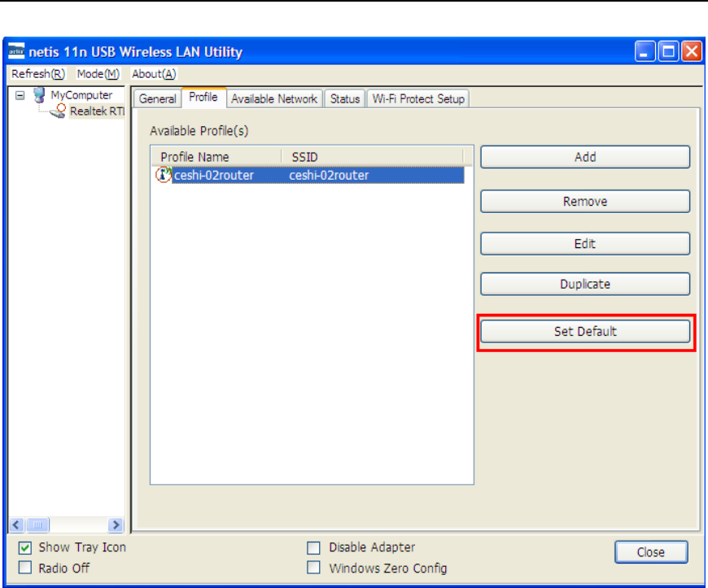Viewport: 708px width, 588px height.
Task: Click the tree pane left scroll arrow
Action: pos(16,525)
